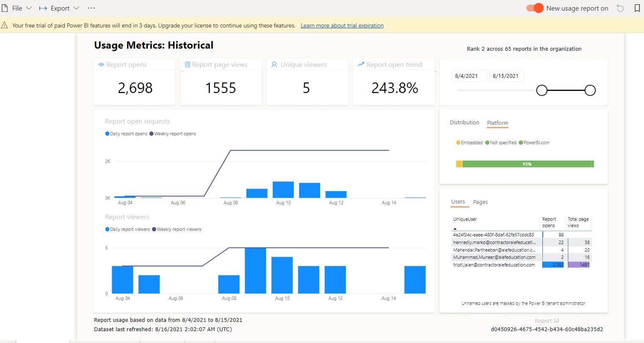
Task: Click the Report page views document icon
Action: 188,65
